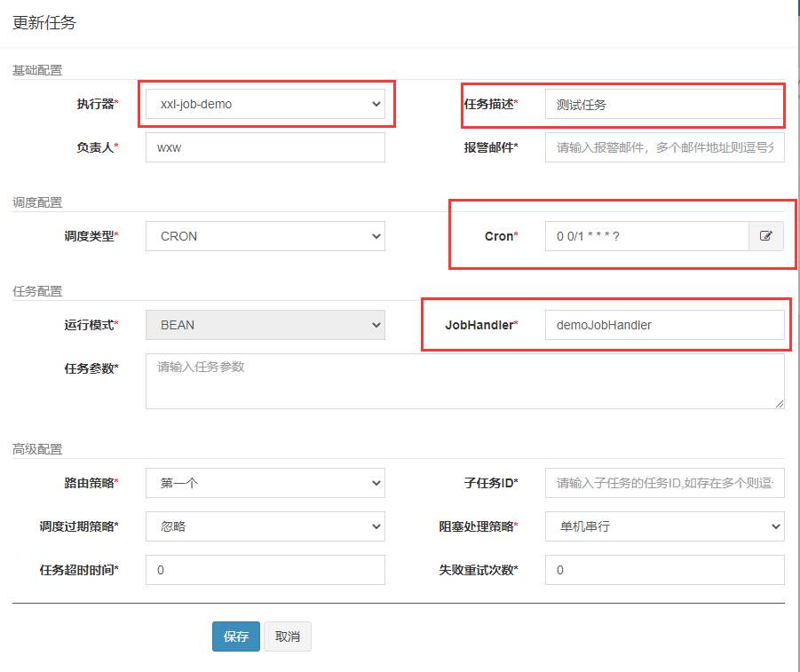Click the 路由策略 label
Screen dimensions: 800x672
coord(91,483)
